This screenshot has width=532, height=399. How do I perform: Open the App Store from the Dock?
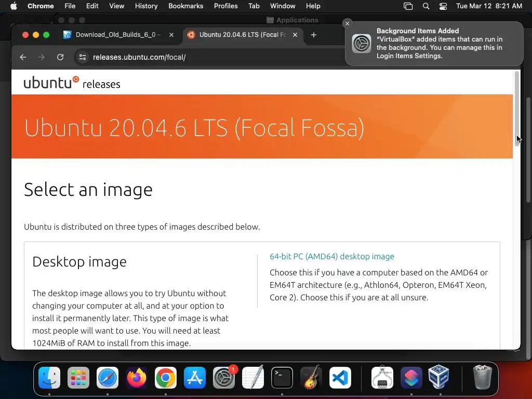[x=195, y=378]
